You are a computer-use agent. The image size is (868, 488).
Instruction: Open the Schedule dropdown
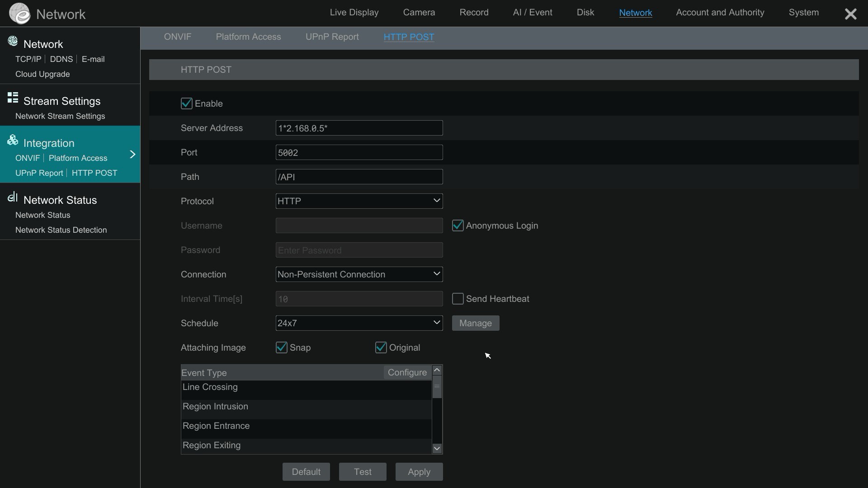[359, 323]
